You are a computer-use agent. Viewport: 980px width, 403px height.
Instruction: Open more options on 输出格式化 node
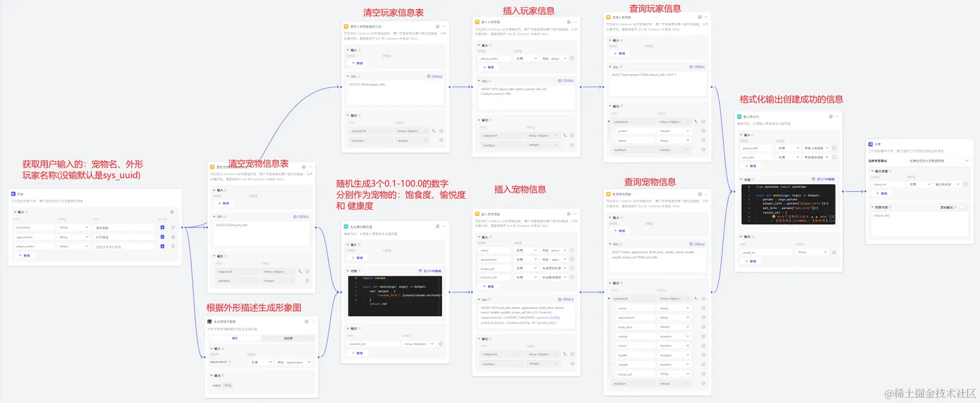(837, 117)
